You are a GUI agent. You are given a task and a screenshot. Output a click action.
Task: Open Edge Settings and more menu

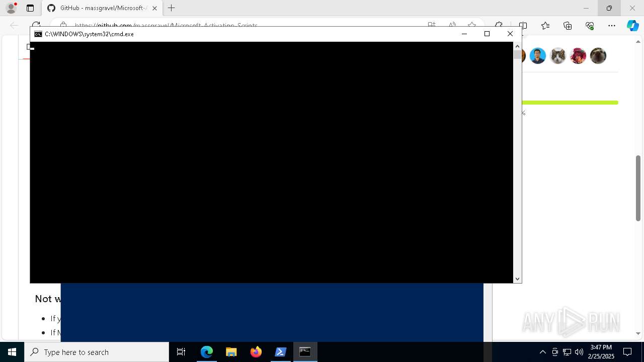pos(612,26)
